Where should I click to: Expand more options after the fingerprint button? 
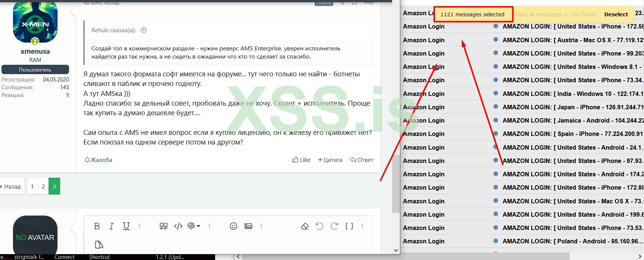click(209, 226)
